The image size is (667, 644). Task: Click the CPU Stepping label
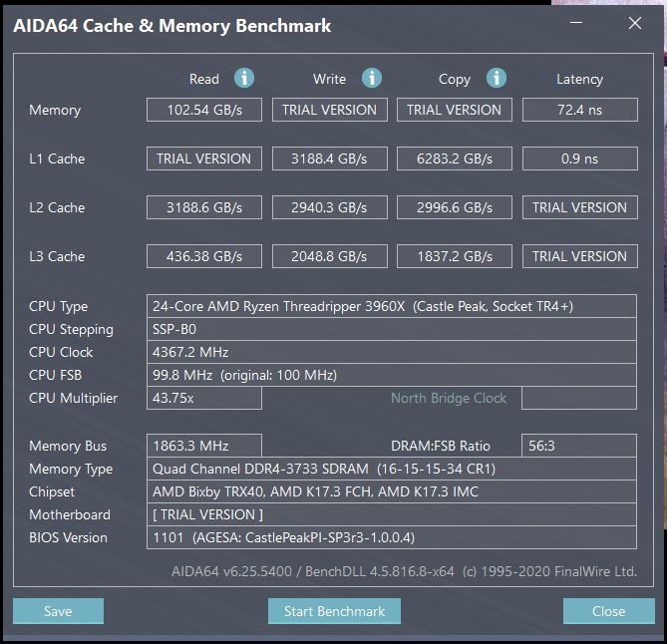71,330
